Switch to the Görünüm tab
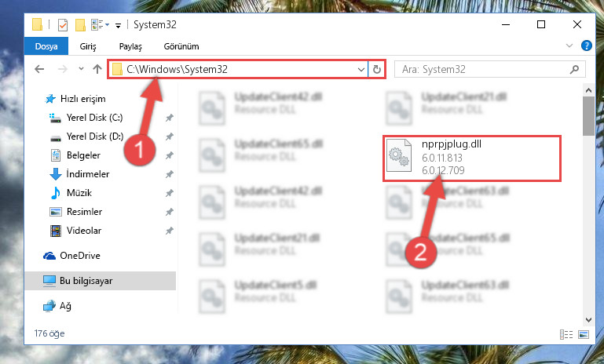 [x=181, y=46]
